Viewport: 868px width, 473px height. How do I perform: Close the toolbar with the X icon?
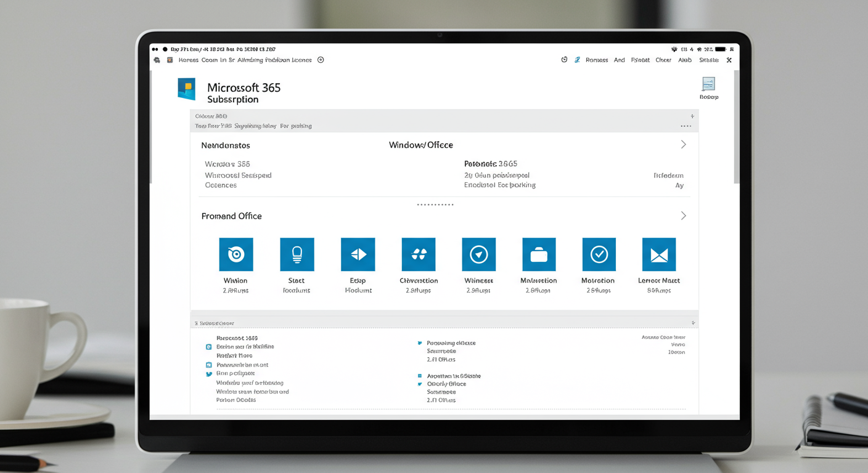(729, 60)
